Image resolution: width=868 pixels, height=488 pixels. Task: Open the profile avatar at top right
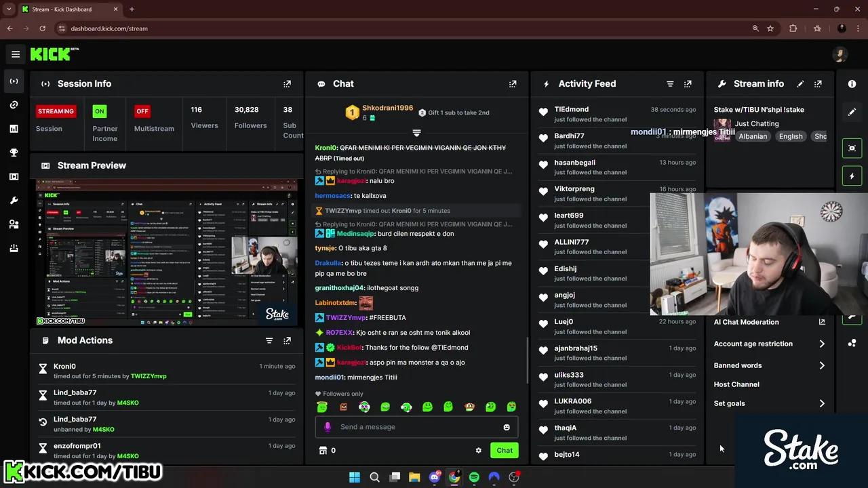click(840, 54)
